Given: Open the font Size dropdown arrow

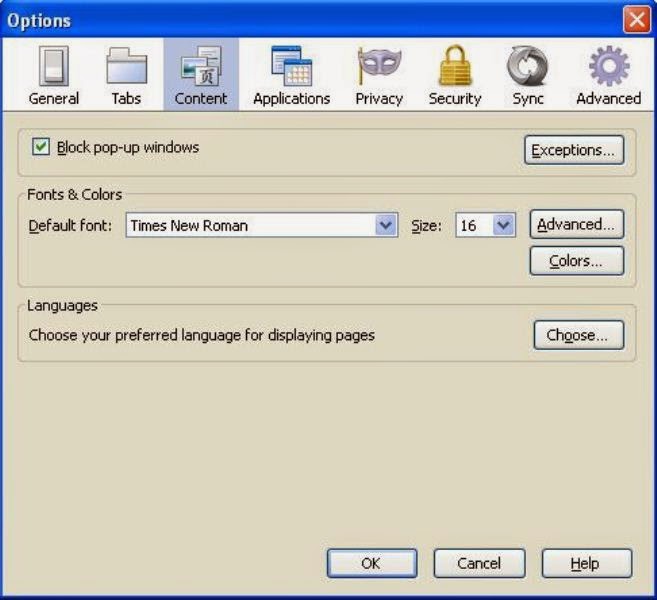Looking at the screenshot, I should 504,225.
